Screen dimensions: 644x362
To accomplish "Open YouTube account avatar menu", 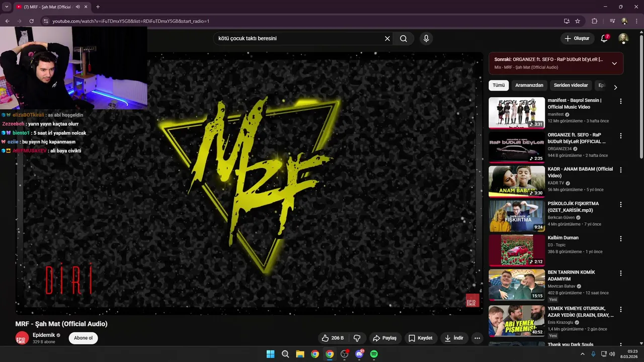I will pyautogui.click(x=623, y=39).
